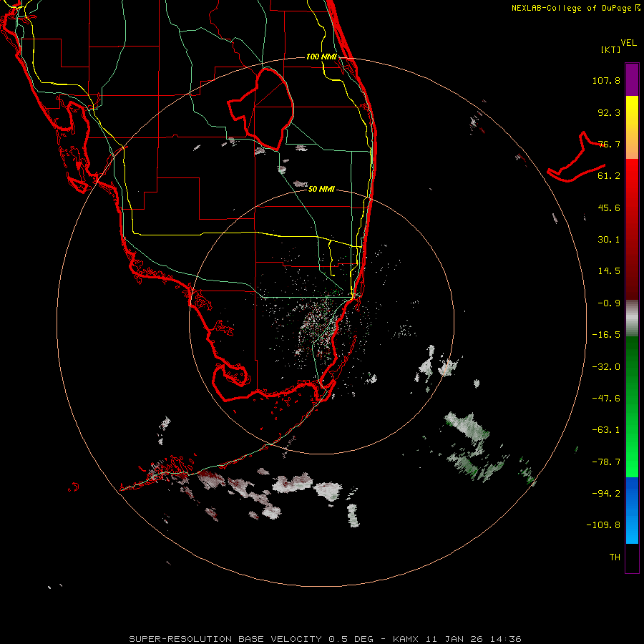Select the 92.3 legend value
This screenshot has height=644, width=644.
pyautogui.click(x=609, y=112)
